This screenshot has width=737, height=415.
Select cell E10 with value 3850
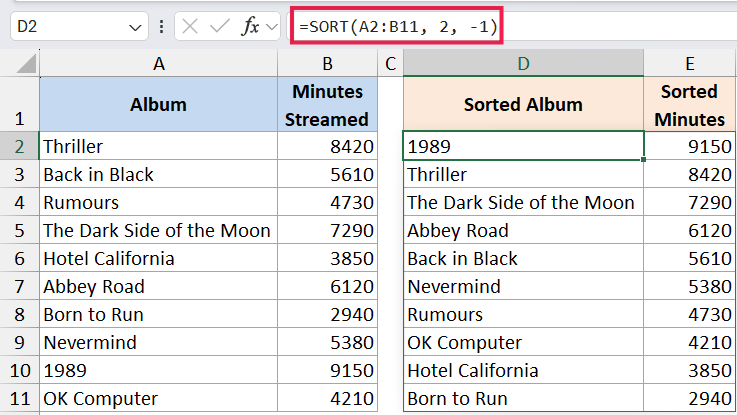tap(690, 370)
